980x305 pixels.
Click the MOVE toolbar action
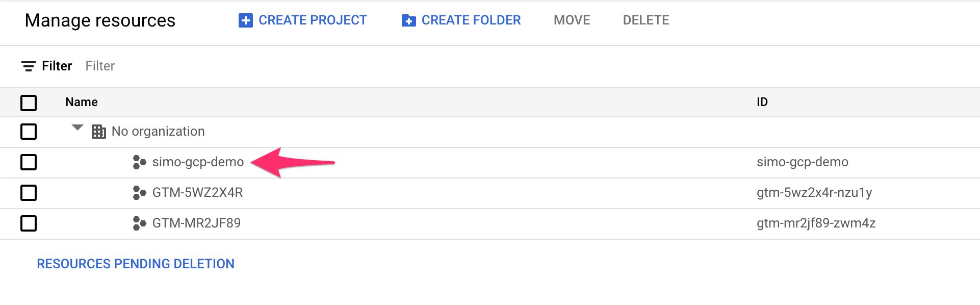click(572, 20)
